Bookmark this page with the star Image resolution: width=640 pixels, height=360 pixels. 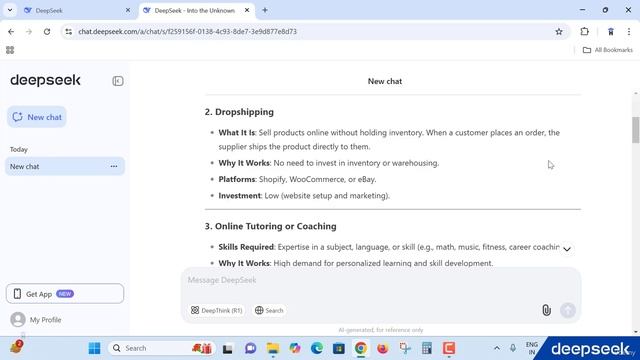[x=559, y=31]
